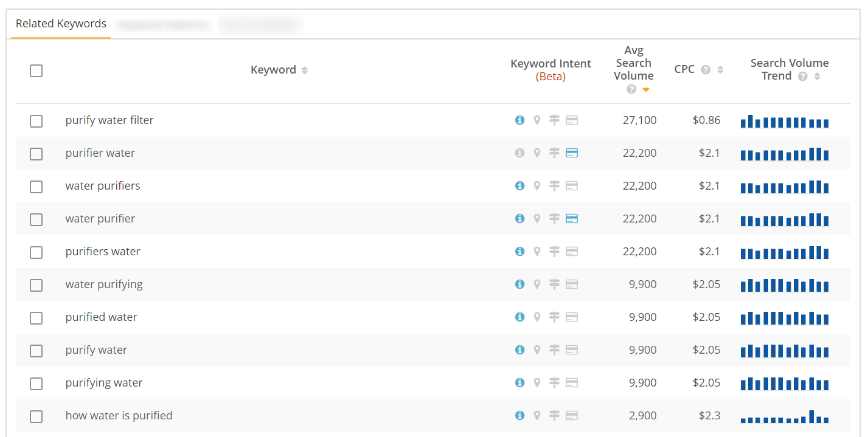Click help icon next to Search Volume Trend
This screenshot has width=868, height=437.
click(x=803, y=77)
